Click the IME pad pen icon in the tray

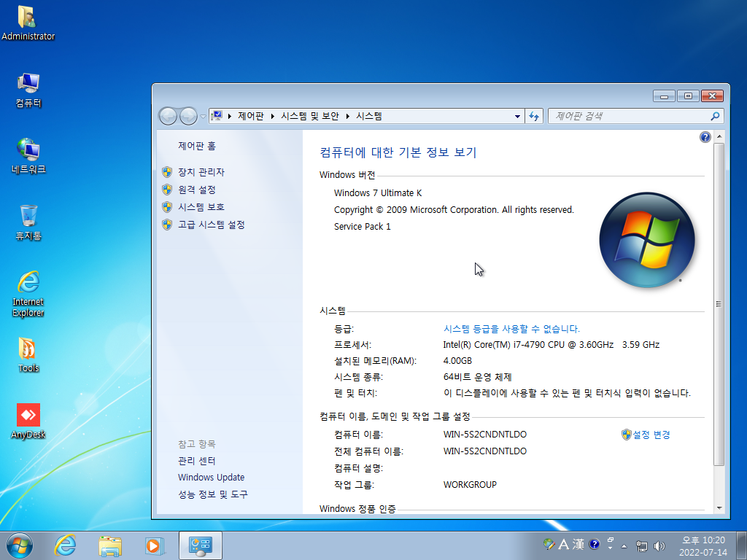coord(549,544)
